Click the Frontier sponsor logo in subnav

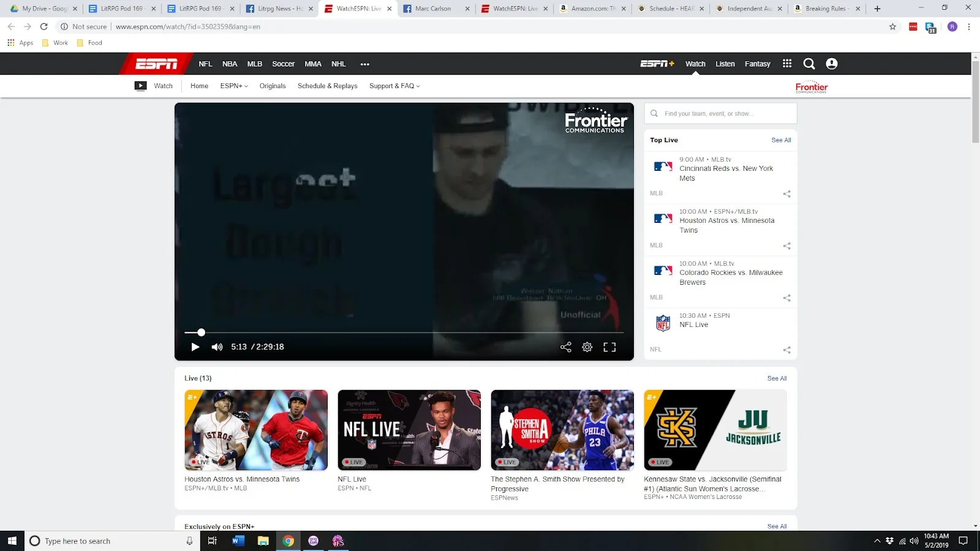pyautogui.click(x=812, y=87)
